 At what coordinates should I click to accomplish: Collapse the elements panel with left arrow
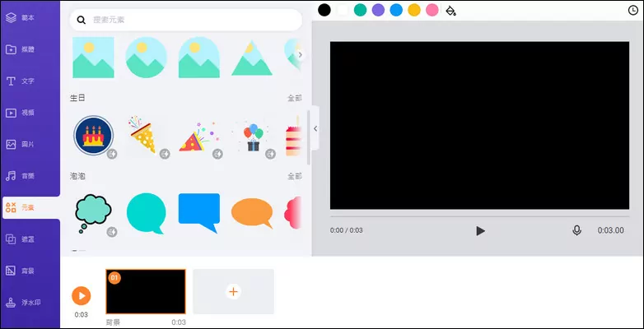tap(315, 128)
